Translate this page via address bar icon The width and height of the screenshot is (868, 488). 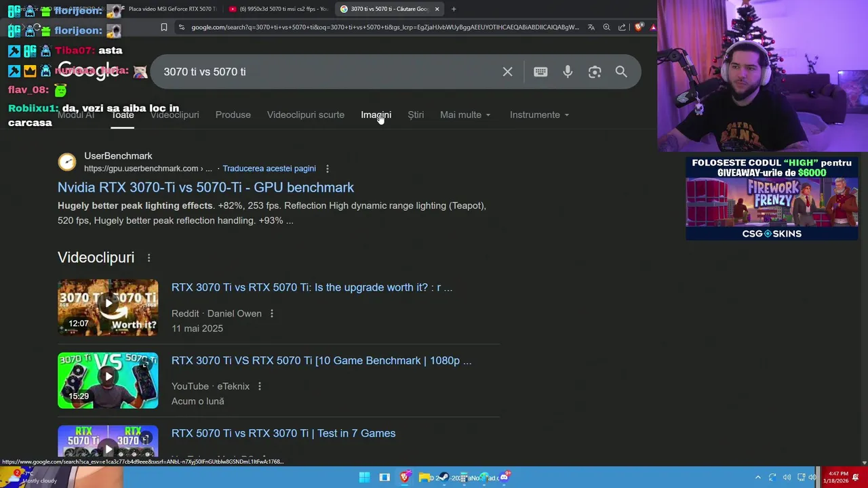[591, 27]
